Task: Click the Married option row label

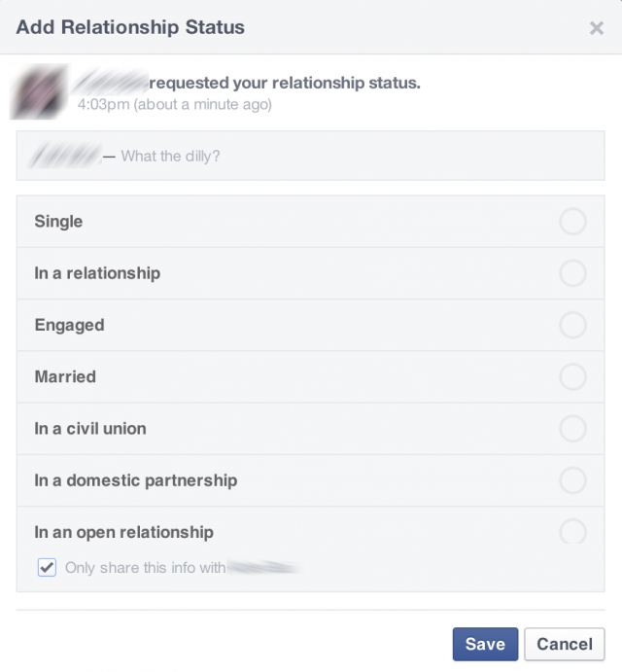Action: [x=65, y=376]
